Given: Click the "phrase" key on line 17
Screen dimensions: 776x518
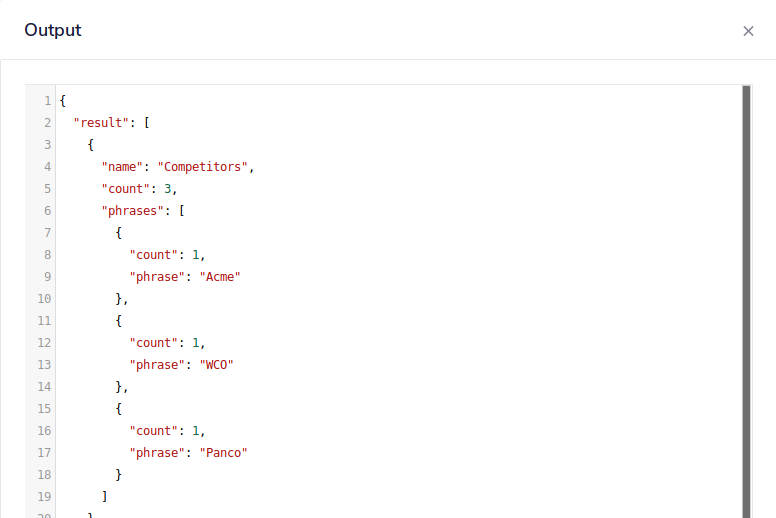Looking at the screenshot, I should tap(157, 453).
